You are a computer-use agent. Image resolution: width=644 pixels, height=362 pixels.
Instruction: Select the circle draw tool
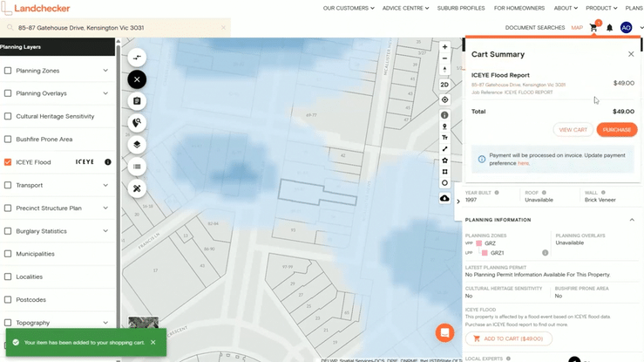click(x=444, y=183)
